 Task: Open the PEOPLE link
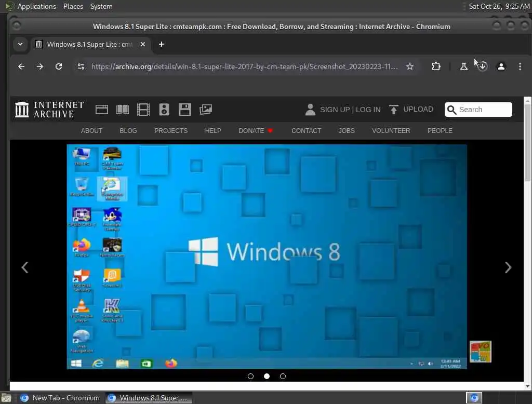(x=440, y=130)
